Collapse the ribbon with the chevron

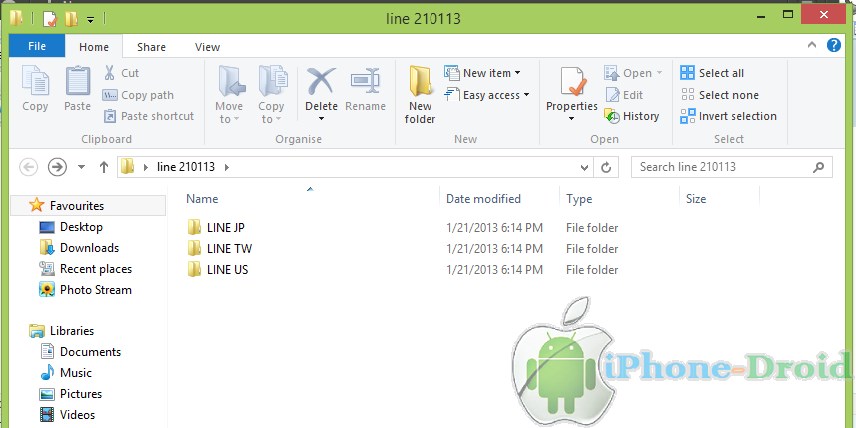tap(812, 45)
